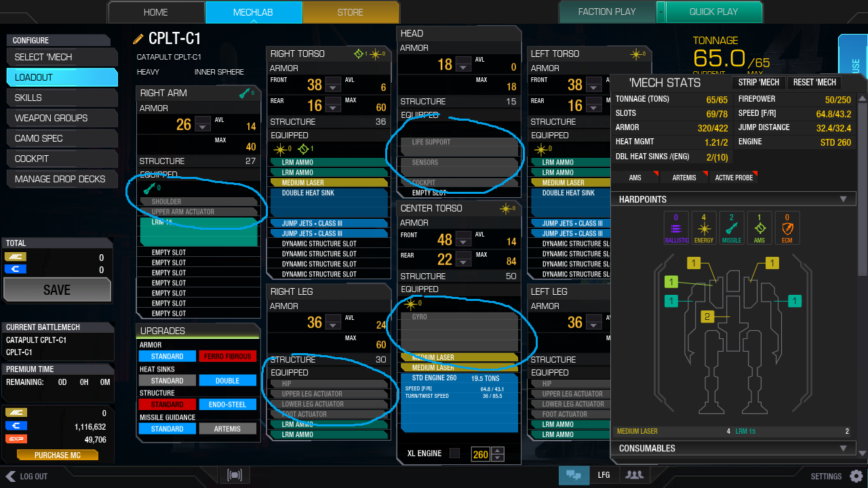Click the Faction Play button
868x488 pixels.
pyautogui.click(x=607, y=12)
